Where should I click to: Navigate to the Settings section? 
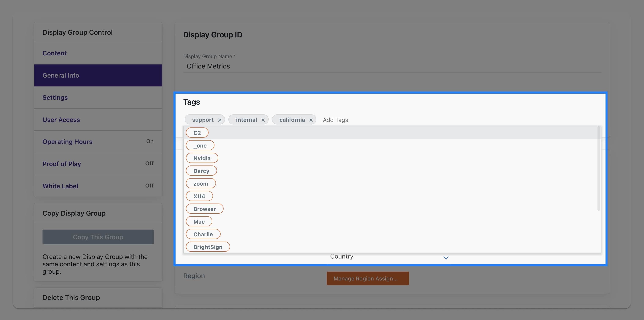tap(55, 97)
